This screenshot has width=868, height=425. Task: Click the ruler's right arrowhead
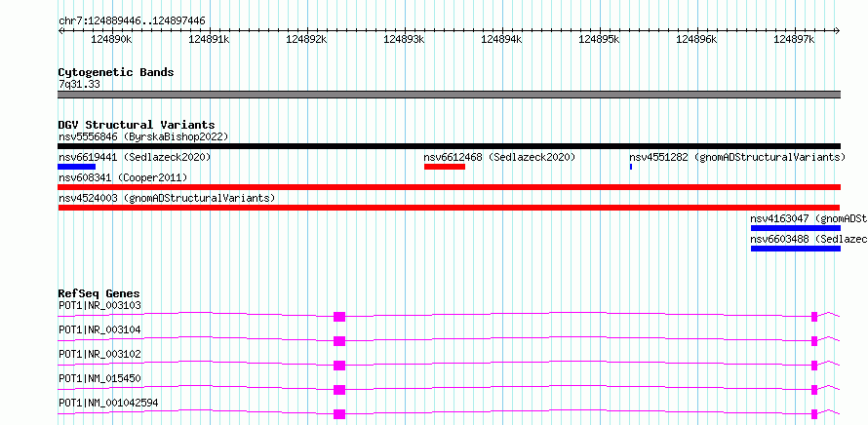click(x=838, y=30)
